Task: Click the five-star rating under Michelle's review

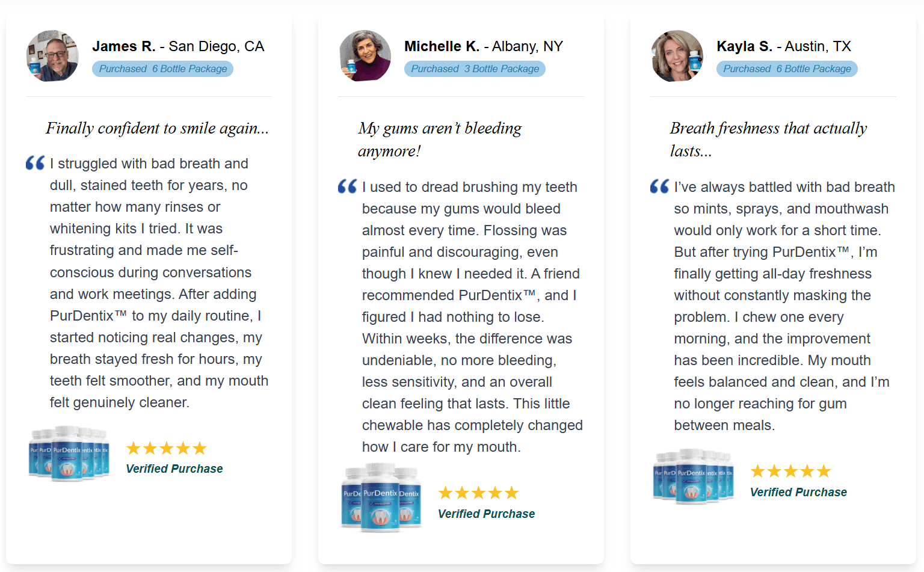Action: [478, 493]
